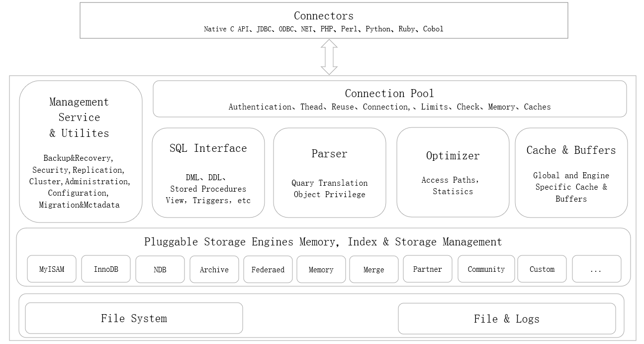Viewport: 644px width, 344px height.
Task: Click the Connection Pool box
Action: click(389, 99)
